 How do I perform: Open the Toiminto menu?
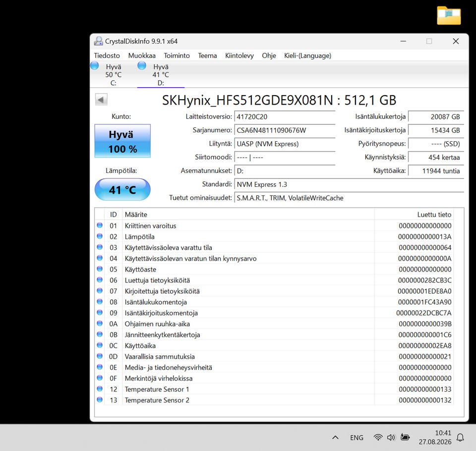pyautogui.click(x=177, y=56)
